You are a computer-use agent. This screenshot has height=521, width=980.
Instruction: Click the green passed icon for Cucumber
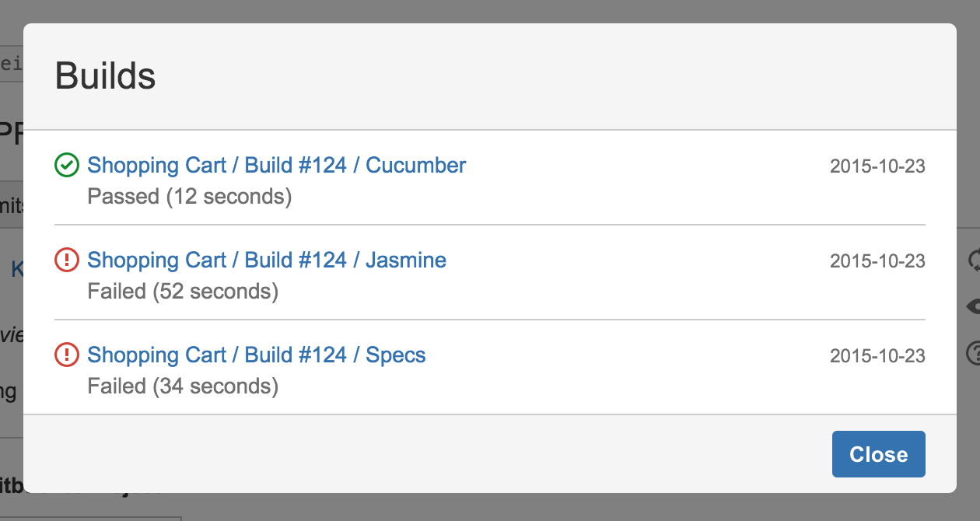[x=67, y=165]
